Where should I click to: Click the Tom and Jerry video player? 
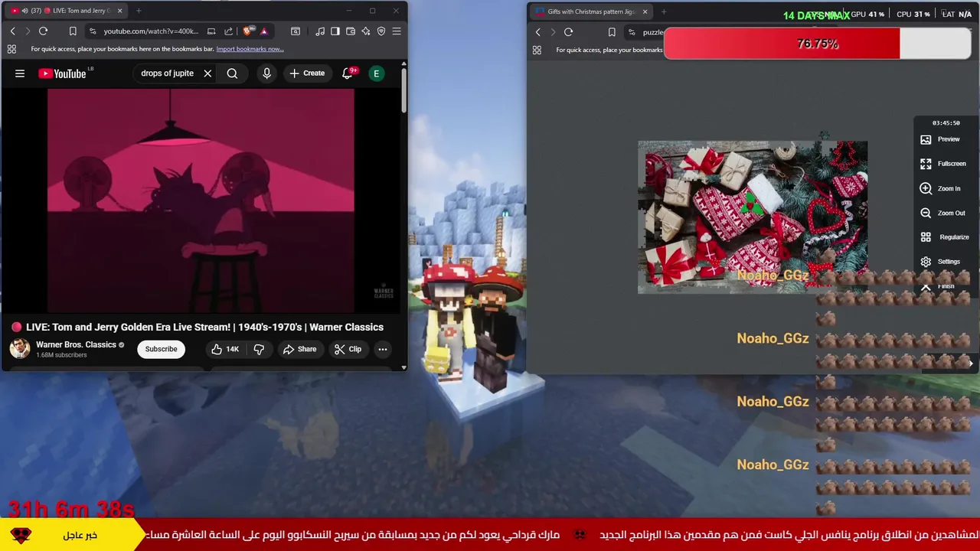coord(201,200)
